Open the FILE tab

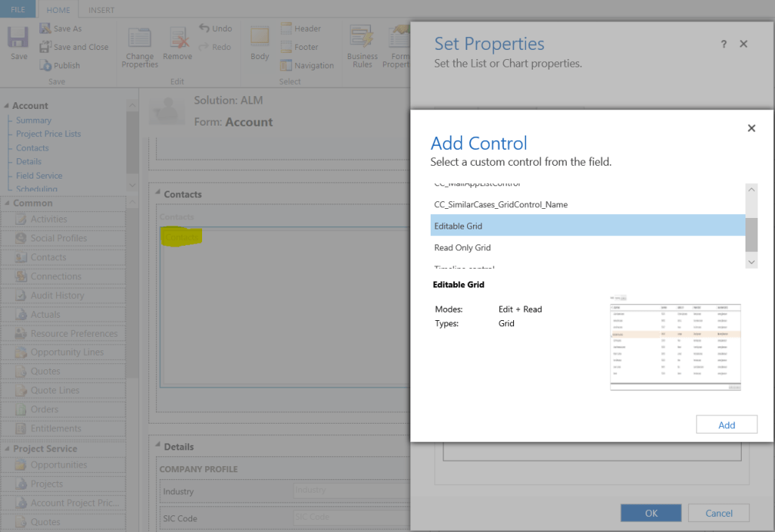click(17, 10)
